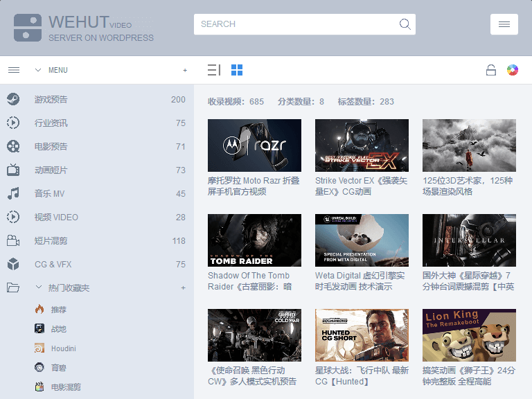Click the SEARCH input field

point(304,24)
